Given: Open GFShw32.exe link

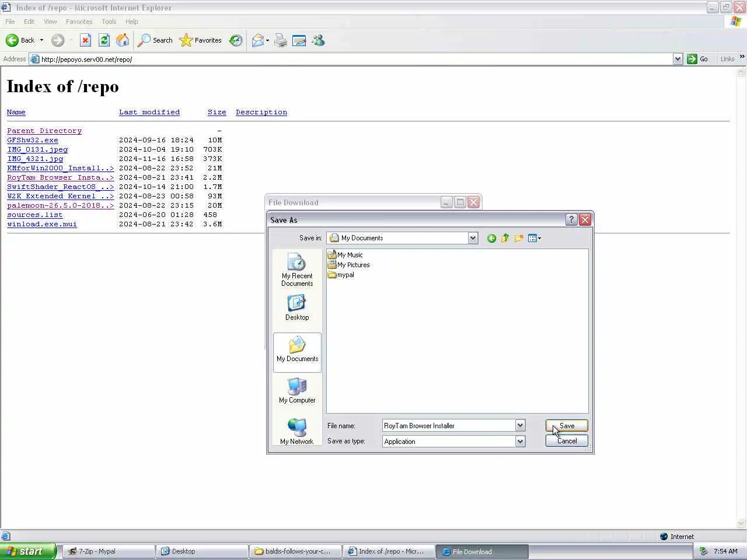Looking at the screenshot, I should pos(33,140).
